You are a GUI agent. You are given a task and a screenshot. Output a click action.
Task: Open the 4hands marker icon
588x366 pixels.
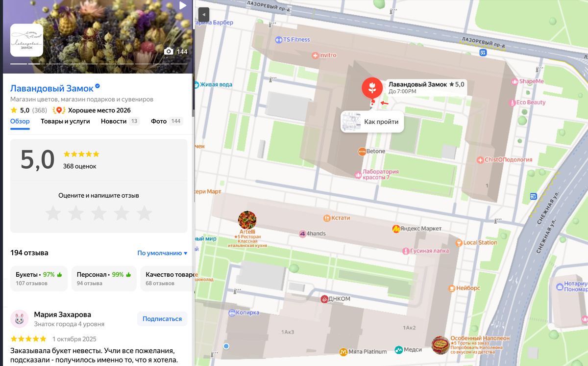coord(303,234)
